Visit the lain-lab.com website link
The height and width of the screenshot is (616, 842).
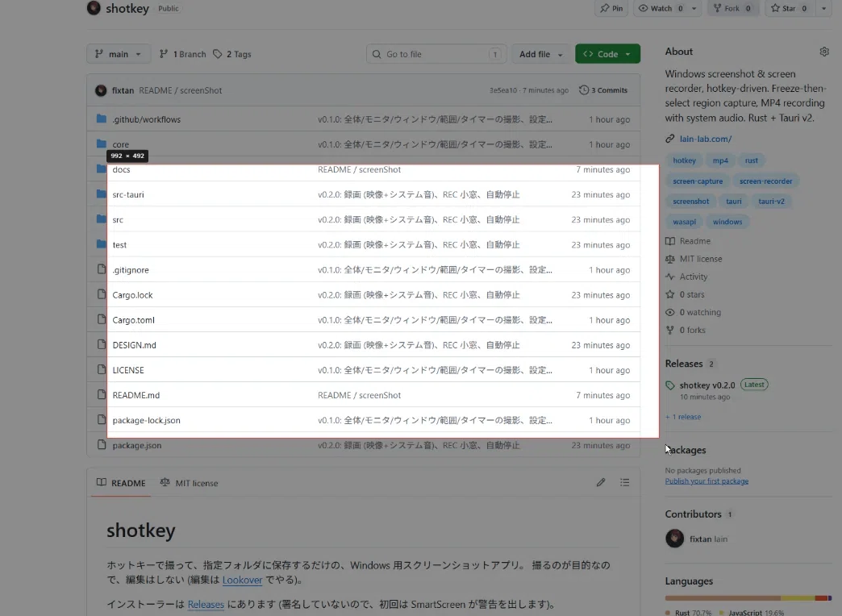(706, 139)
